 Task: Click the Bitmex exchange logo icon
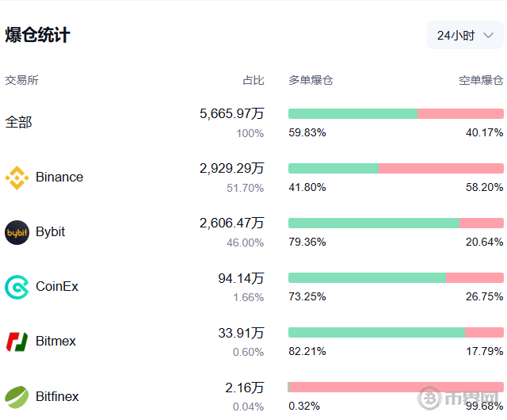pos(17,342)
